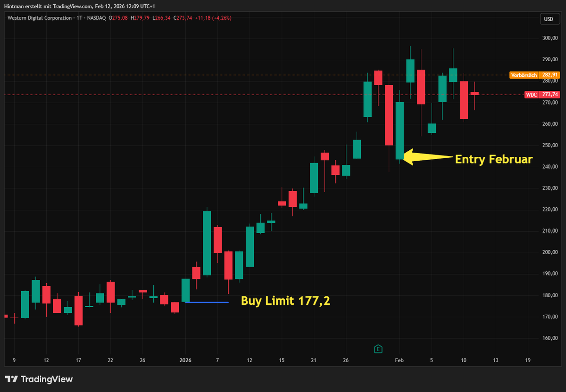This screenshot has height=392, width=566.
Task: Click the date label 9 on time axis
Action: [14, 360]
